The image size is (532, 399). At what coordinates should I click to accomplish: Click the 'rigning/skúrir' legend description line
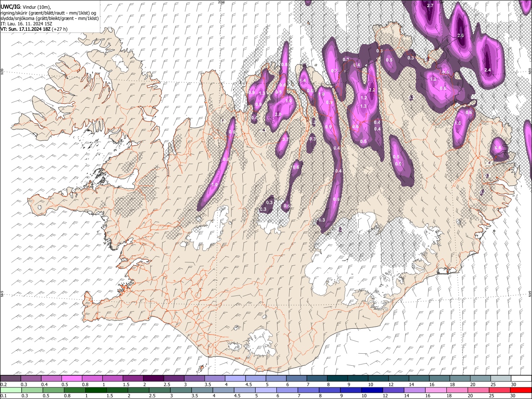click(49, 13)
